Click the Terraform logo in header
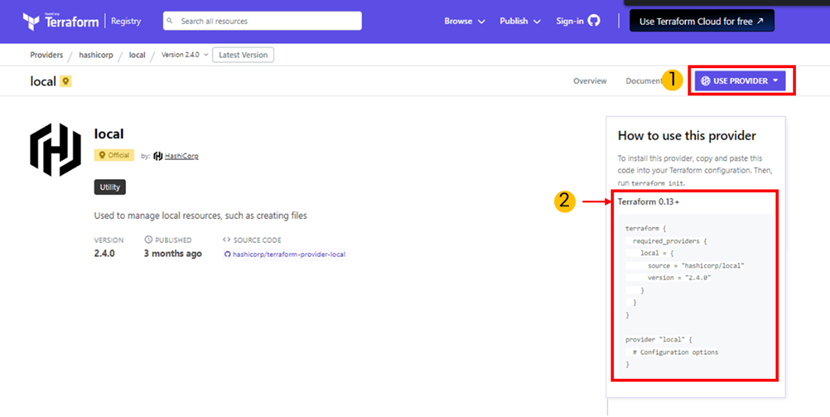 pyautogui.click(x=60, y=21)
